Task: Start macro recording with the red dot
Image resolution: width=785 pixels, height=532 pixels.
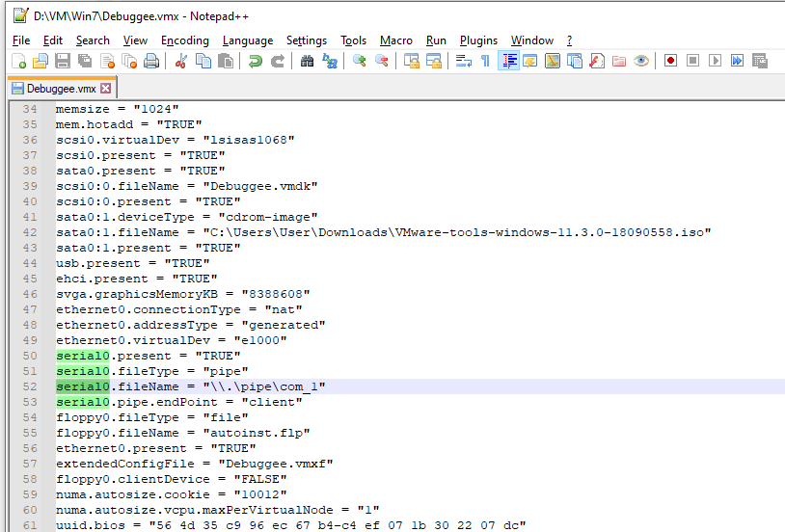Action: 671,61
